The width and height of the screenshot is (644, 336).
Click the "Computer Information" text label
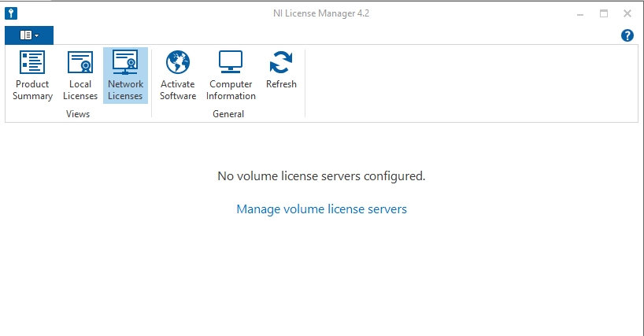pyautogui.click(x=231, y=90)
